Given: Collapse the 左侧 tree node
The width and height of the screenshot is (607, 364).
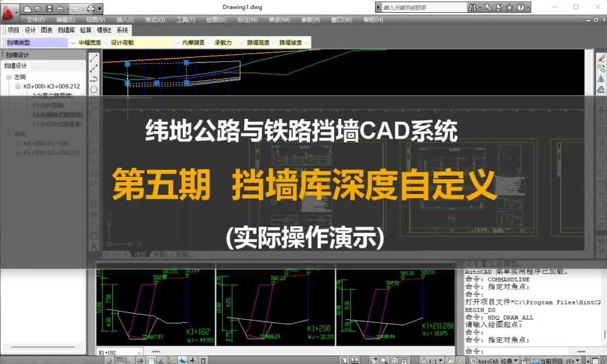Looking at the screenshot, I should (9, 77).
